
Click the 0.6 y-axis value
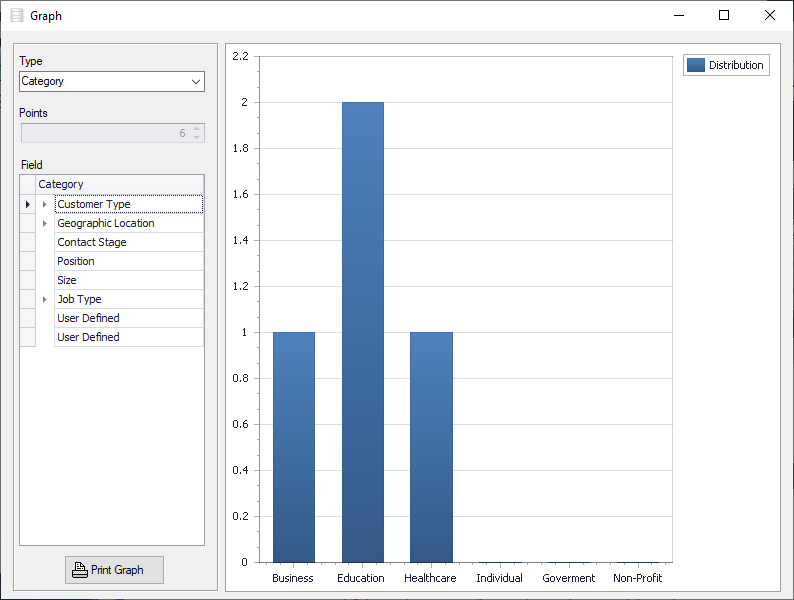click(241, 424)
